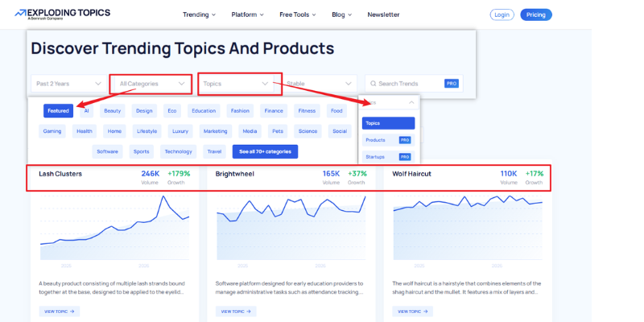
Task: Collapse the open Topics dropdown chevron
Action: [x=411, y=103]
